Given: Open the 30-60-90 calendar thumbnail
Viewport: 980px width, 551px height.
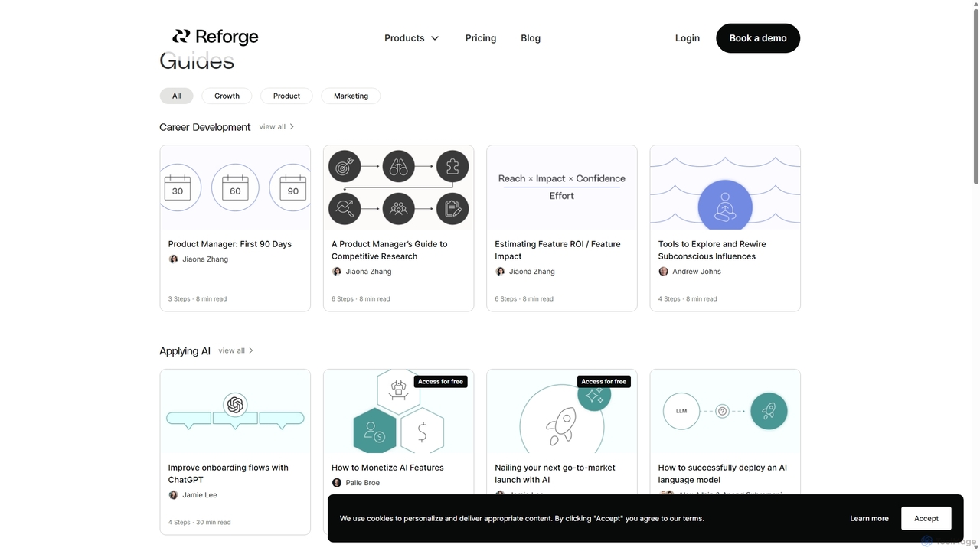Looking at the screenshot, I should click(x=235, y=187).
